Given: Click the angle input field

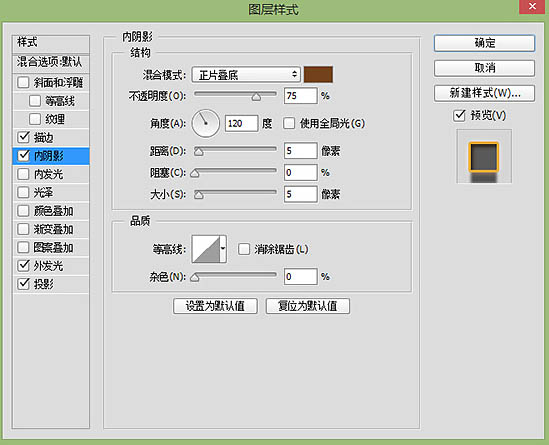Looking at the screenshot, I should (x=242, y=123).
